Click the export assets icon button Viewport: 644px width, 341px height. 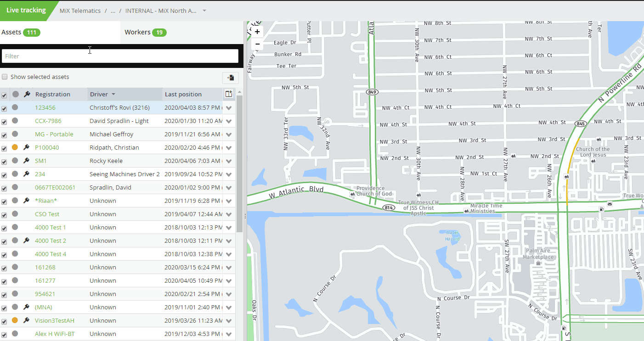230,78
